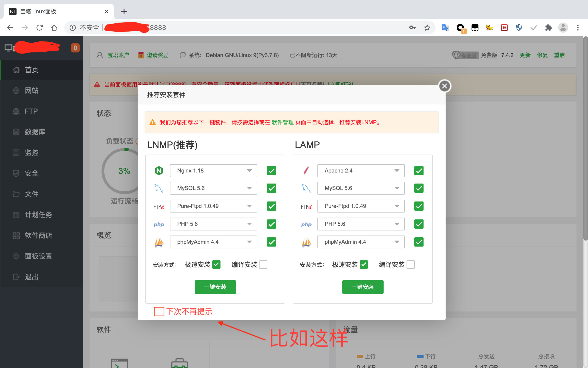Uncheck phpMyAdmin 4.4 checkbox in LNMP
This screenshot has width=588, height=368.
coord(271,242)
